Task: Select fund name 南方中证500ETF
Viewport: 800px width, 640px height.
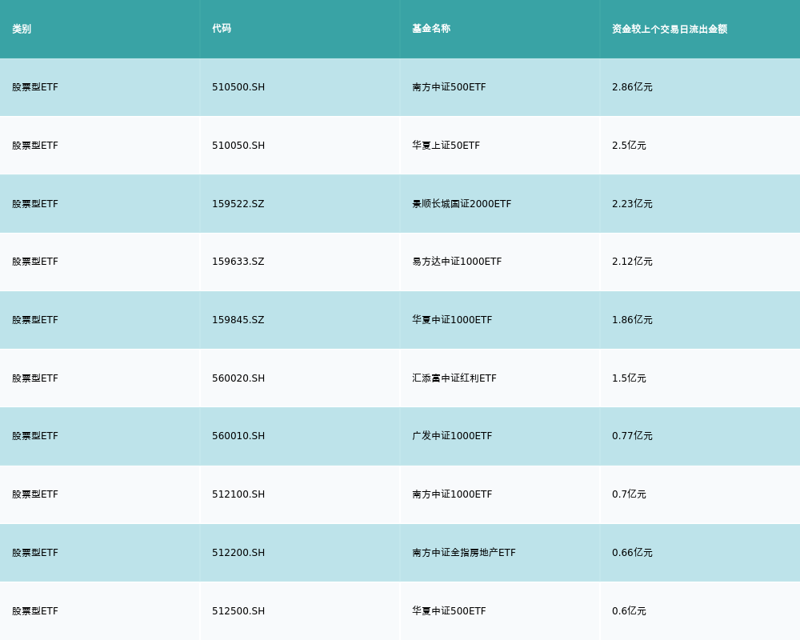Action: point(449,87)
